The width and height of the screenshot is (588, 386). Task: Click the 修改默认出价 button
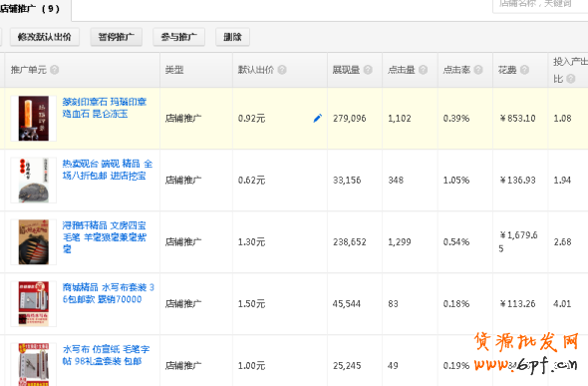(x=45, y=37)
